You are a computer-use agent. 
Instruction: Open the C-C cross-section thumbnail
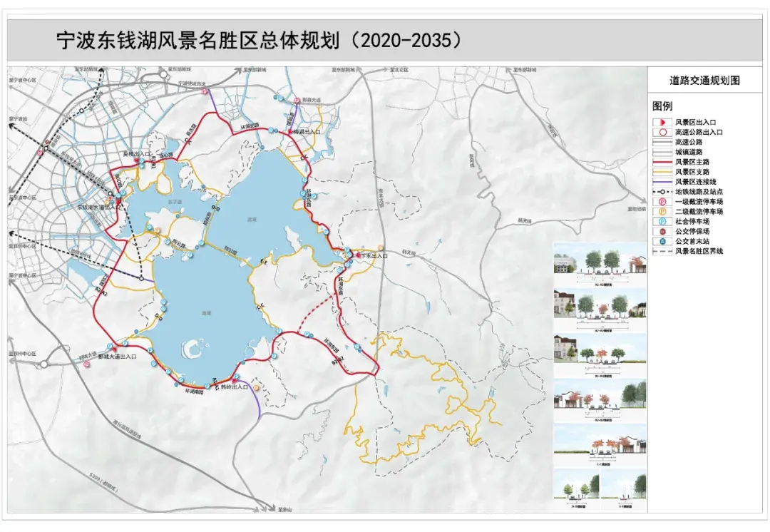click(600, 446)
